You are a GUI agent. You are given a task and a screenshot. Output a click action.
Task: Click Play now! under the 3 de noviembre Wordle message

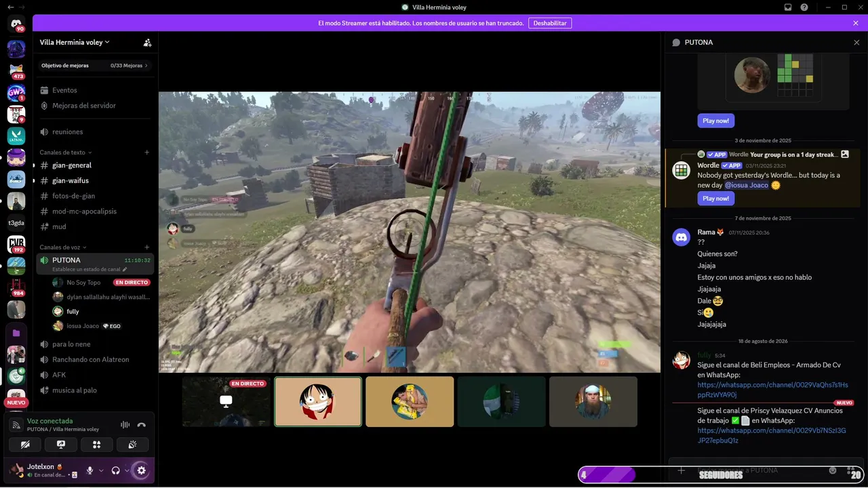pos(716,199)
